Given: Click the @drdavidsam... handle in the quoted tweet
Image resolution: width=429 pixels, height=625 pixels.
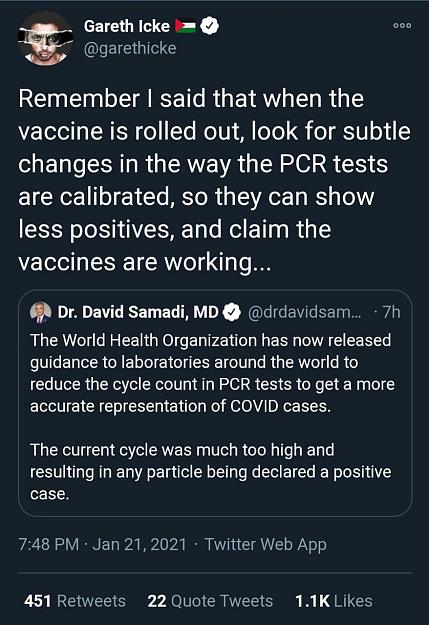Looking at the screenshot, I should tap(305, 312).
